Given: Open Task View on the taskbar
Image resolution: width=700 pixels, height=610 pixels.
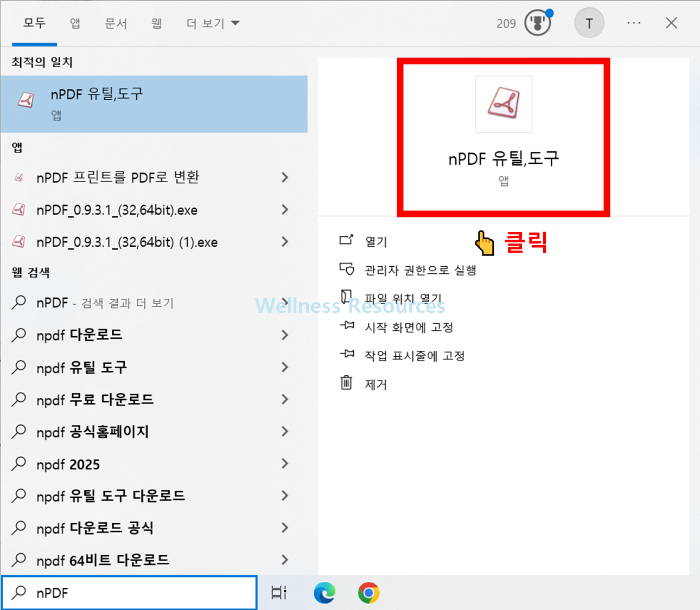Looking at the screenshot, I should coord(279,593).
